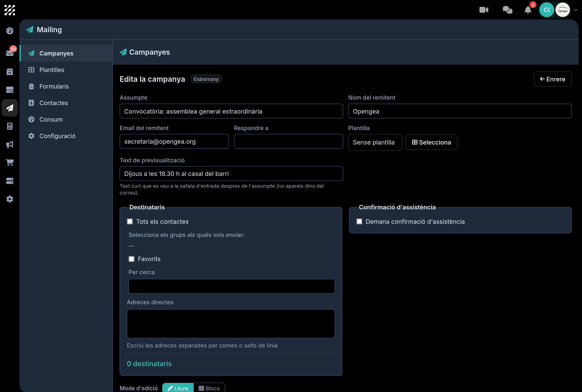Start a video call with camera icon

484,10
